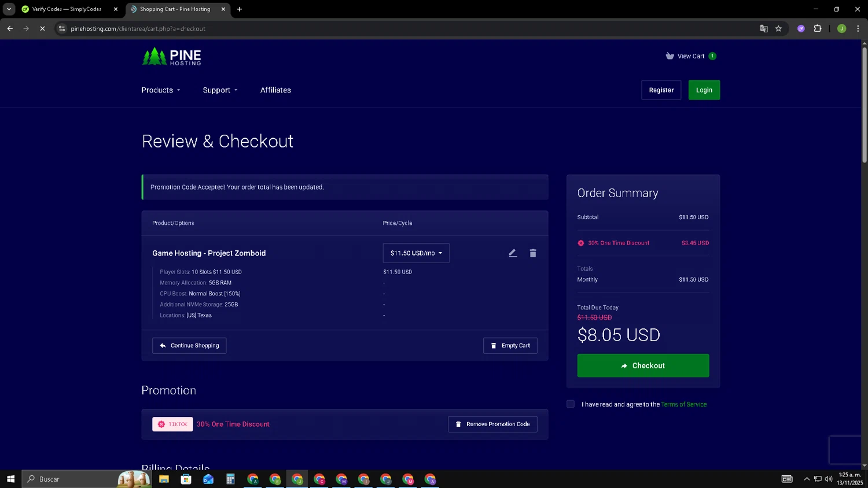868x488 pixels.
Task: Click the Pine Hosting logo
Action: pyautogui.click(x=171, y=57)
